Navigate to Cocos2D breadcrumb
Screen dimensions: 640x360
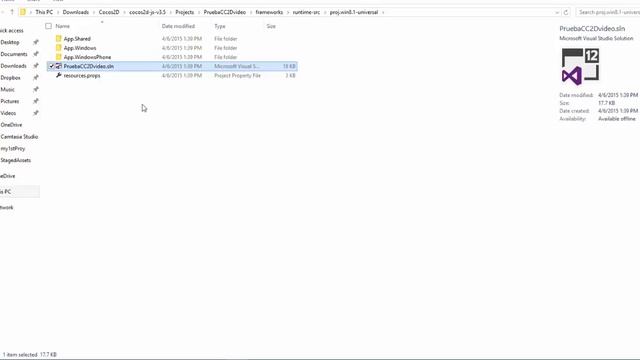[109, 12]
